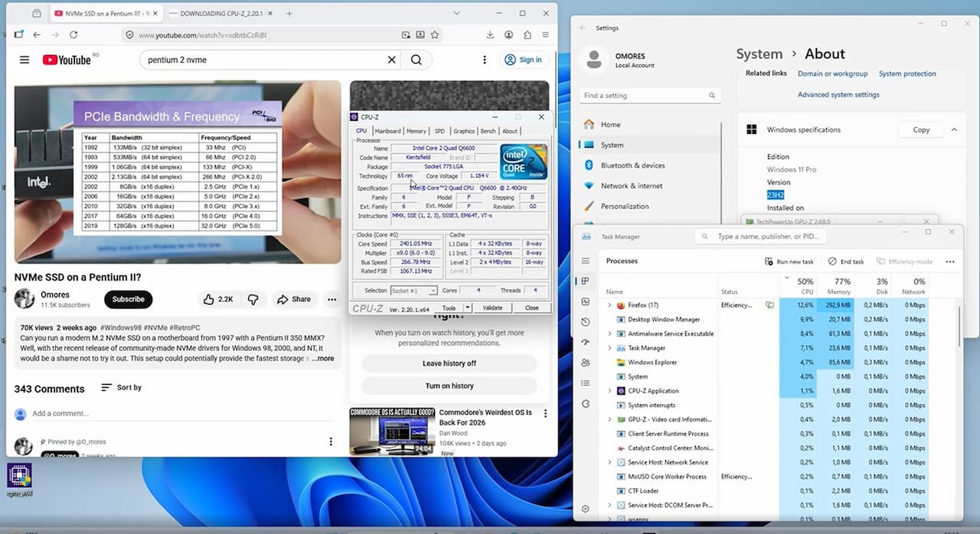Click Find a setting search field
This screenshot has width=980, height=534.
650,96
